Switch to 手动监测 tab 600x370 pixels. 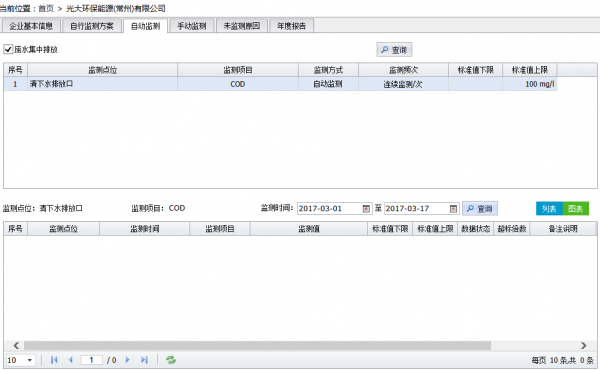click(192, 26)
